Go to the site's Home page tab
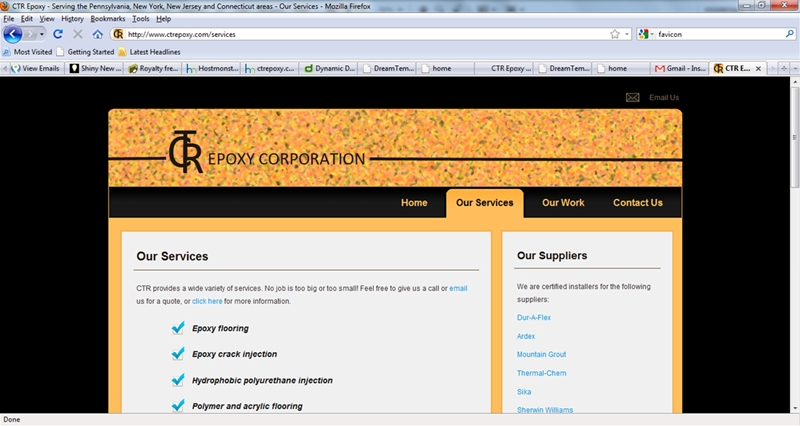 pos(414,203)
